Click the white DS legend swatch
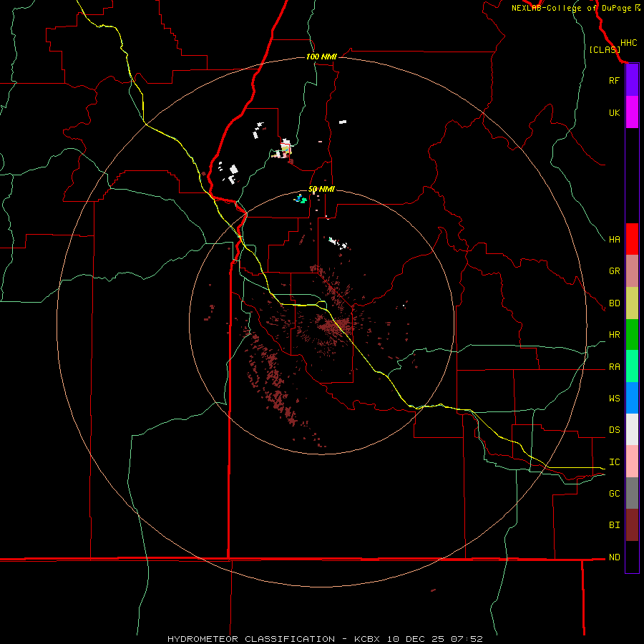644x644 pixels. click(x=632, y=429)
